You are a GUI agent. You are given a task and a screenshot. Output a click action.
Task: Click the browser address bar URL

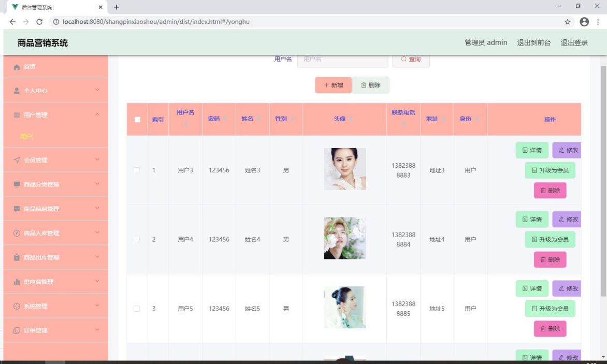click(x=156, y=22)
